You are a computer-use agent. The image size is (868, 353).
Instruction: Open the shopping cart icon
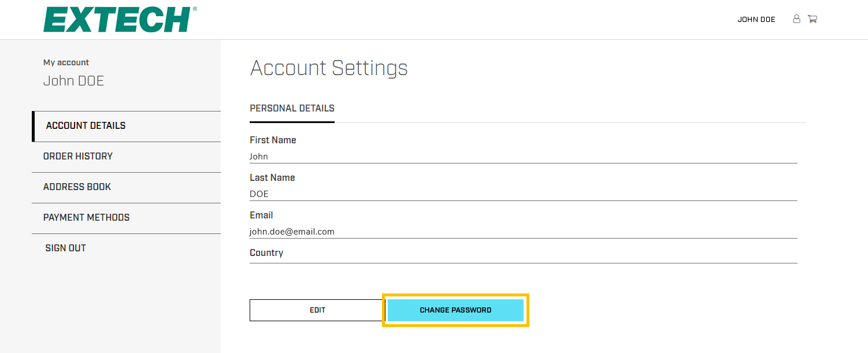pos(812,19)
